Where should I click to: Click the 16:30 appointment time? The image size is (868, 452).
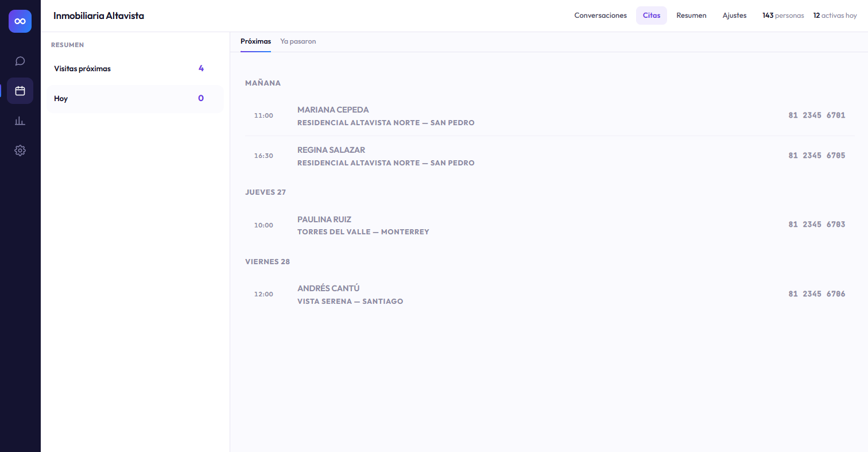pos(263,156)
